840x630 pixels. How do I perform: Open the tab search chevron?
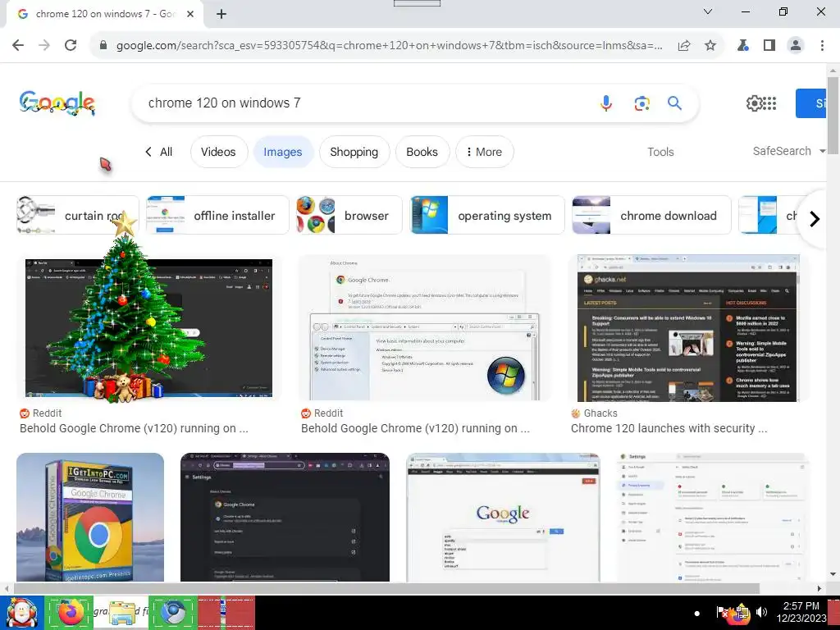click(708, 11)
